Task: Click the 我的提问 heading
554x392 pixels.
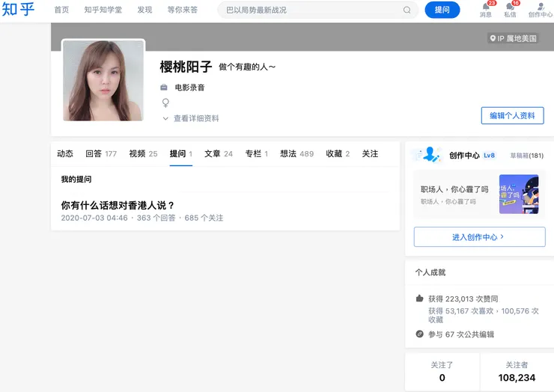Action: point(76,179)
